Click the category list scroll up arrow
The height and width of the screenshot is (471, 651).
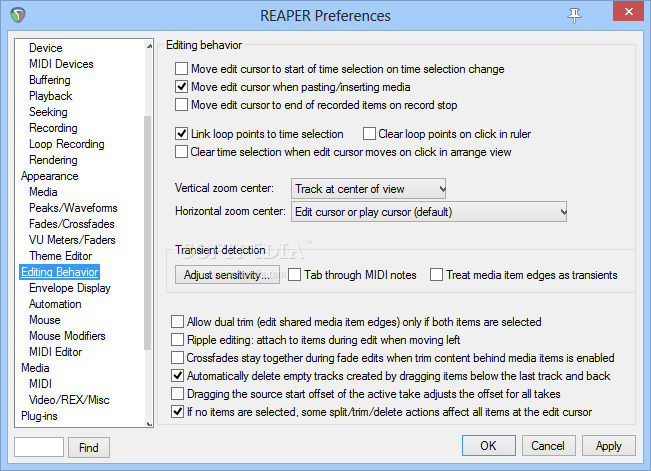[149, 46]
